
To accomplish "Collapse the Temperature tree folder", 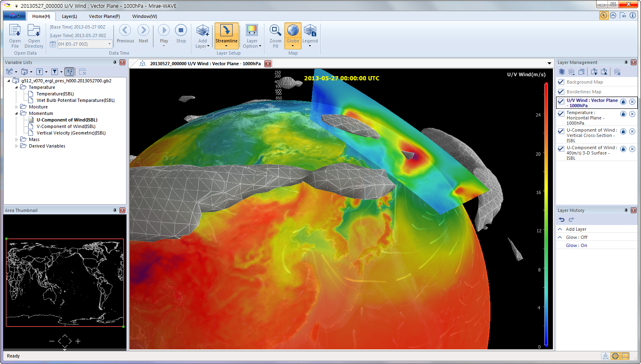I will pyautogui.click(x=16, y=87).
